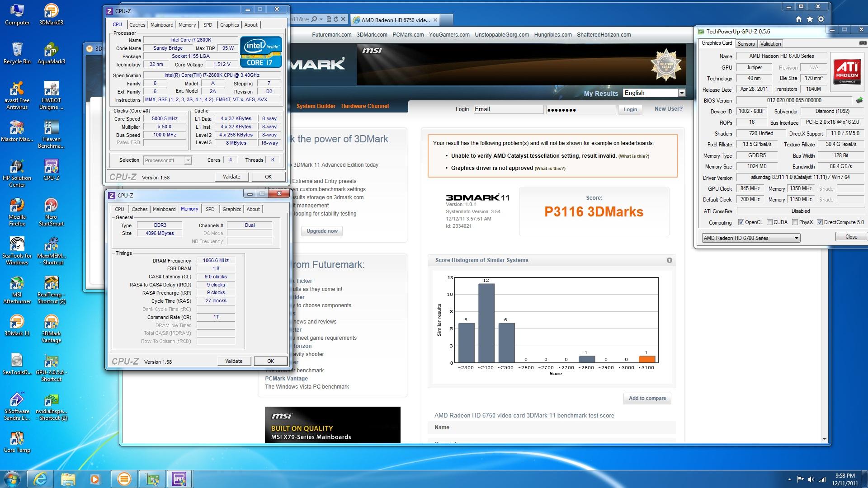Open Mozilla Firefox desktop icon
868x488 pixels.
click(17, 212)
